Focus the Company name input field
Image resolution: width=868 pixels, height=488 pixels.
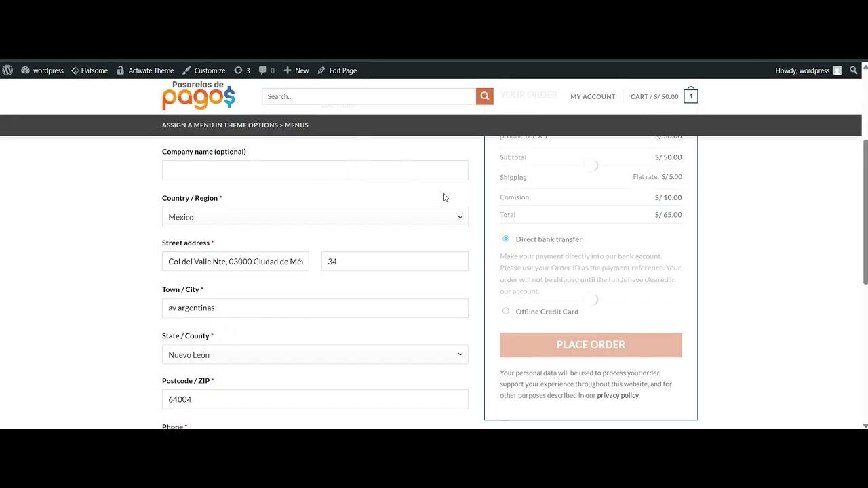pyautogui.click(x=315, y=170)
